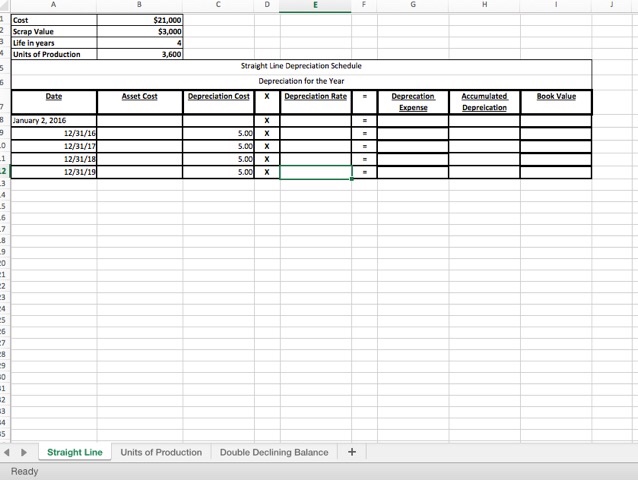638x480 pixels.
Task: Switch to the Straight Line sheet tab
Action: (x=75, y=452)
